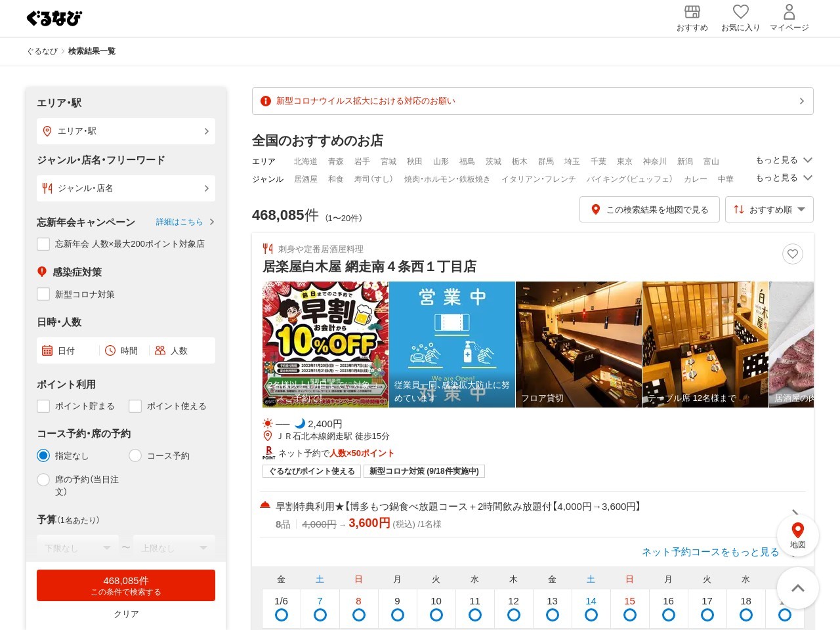Filter by area 北海道
Screen dimensions: 840x630
pyautogui.click(x=306, y=161)
